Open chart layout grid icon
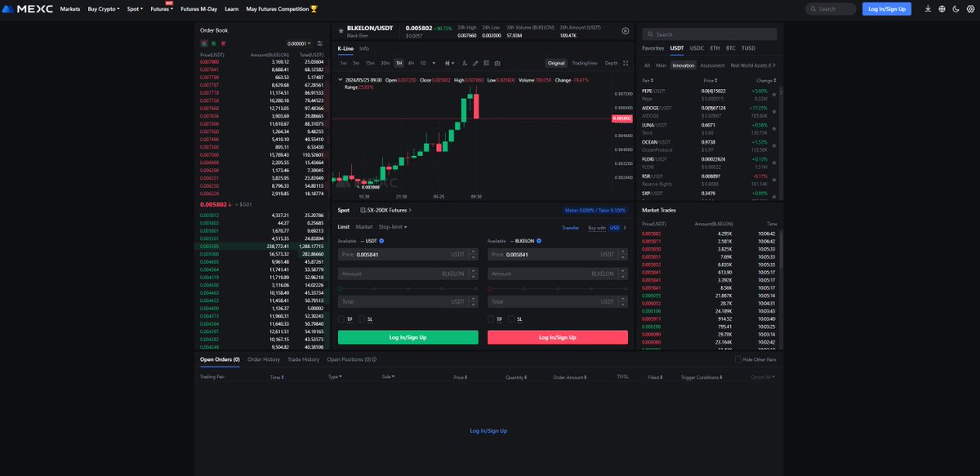 [x=487, y=63]
